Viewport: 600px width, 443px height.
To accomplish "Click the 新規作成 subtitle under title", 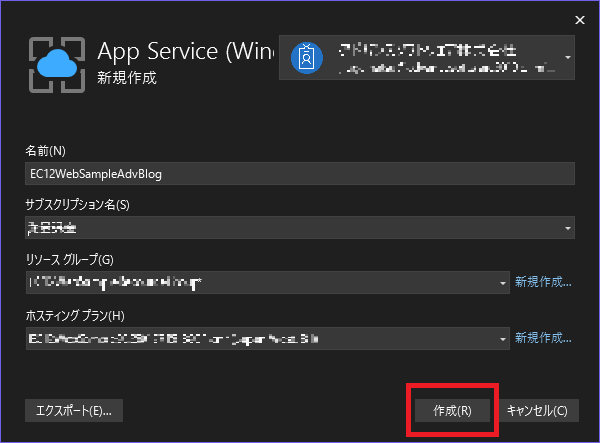I will [x=127, y=78].
